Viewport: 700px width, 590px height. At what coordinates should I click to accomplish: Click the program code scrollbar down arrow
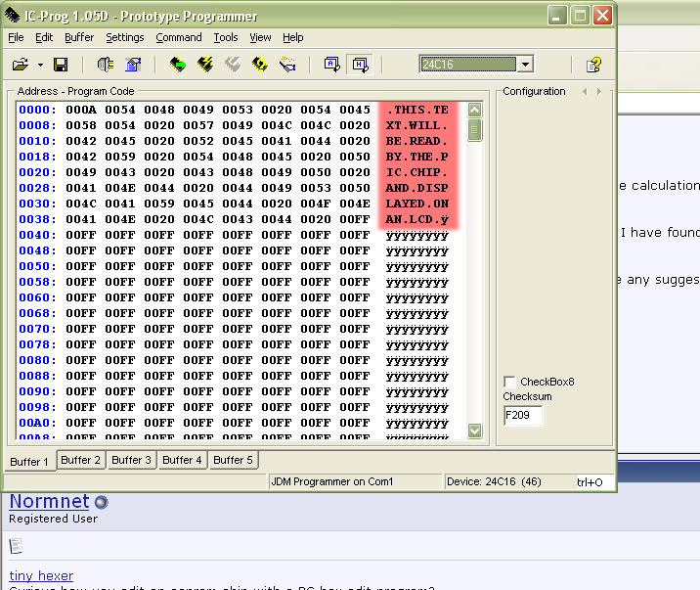pyautogui.click(x=475, y=431)
